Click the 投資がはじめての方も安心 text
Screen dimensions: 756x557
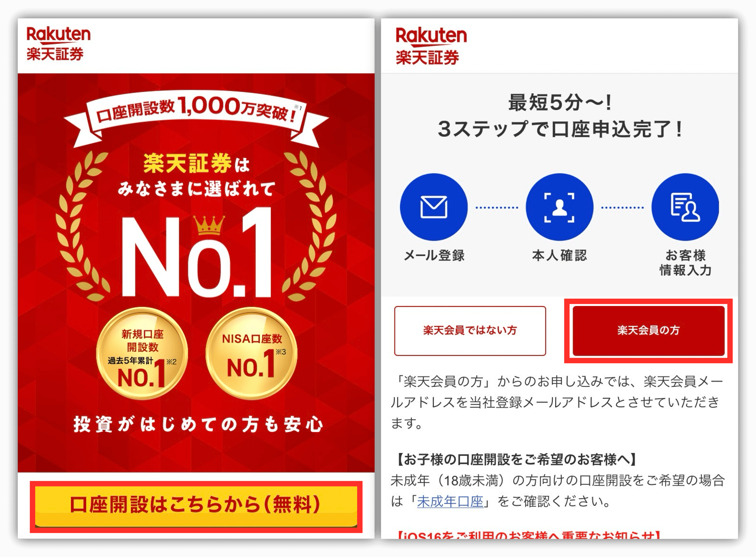click(x=199, y=424)
